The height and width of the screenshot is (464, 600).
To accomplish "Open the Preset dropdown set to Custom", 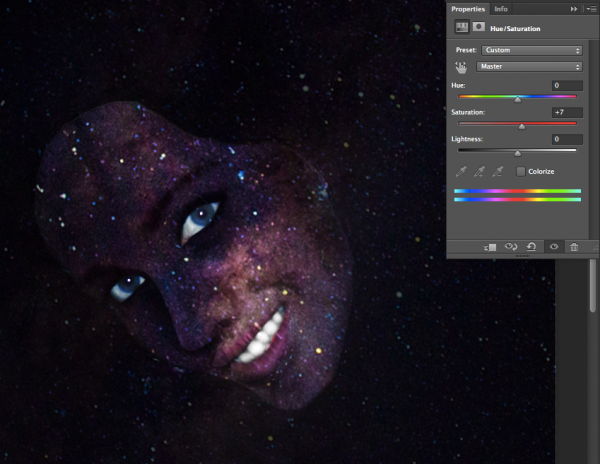I will [x=531, y=49].
